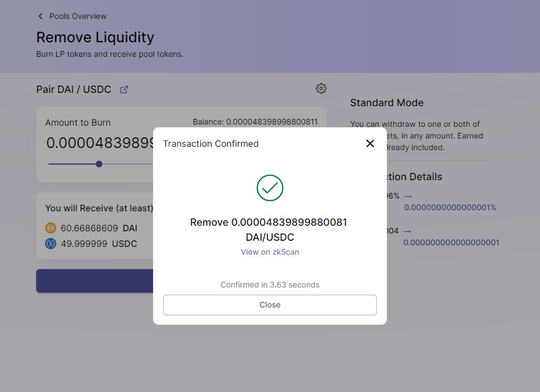Click the back chevron near Pools Overview
This screenshot has height=392, width=540.
click(40, 16)
